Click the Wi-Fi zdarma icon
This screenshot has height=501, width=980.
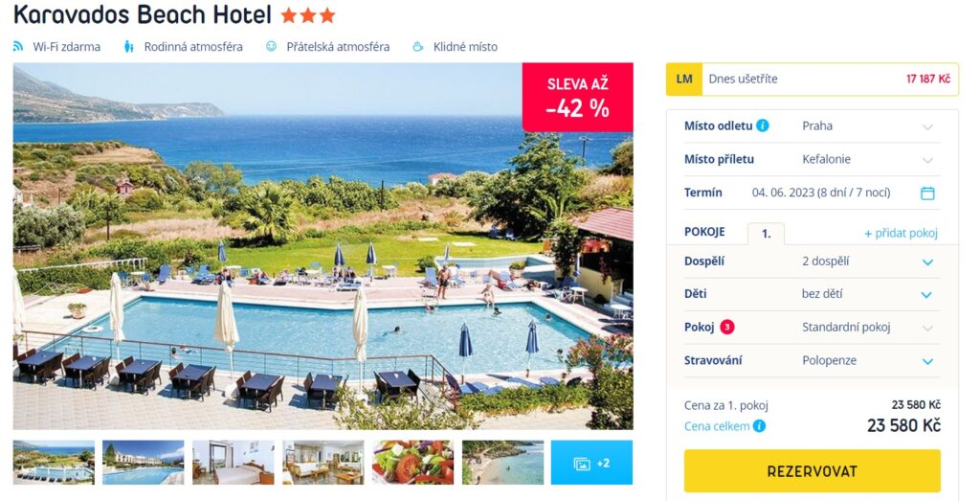pos(18,46)
